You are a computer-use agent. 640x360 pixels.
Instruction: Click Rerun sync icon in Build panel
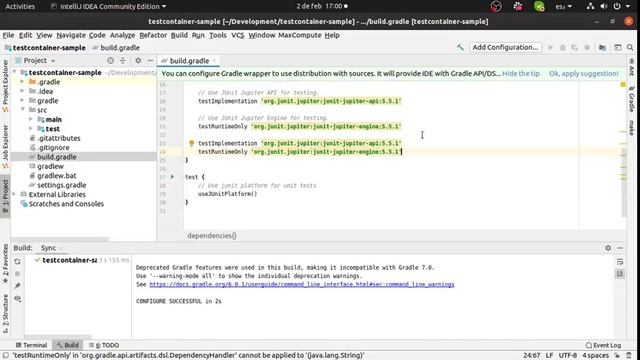click(x=17, y=261)
